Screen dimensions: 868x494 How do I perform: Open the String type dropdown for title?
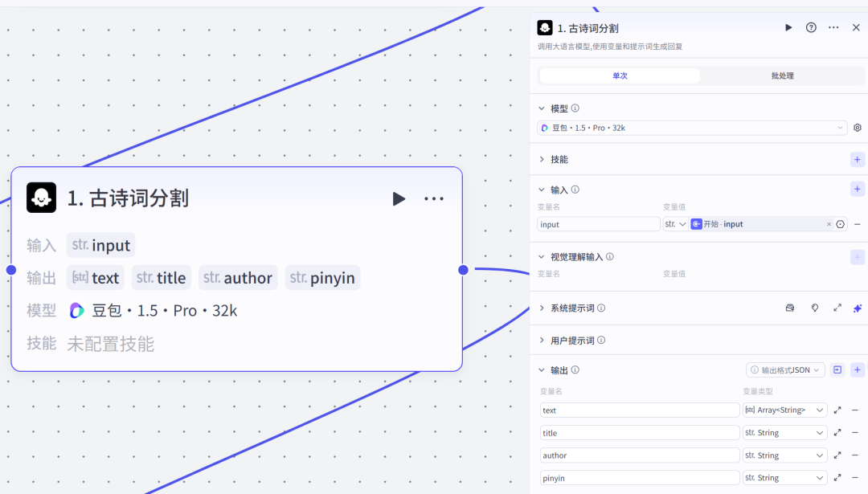tap(784, 433)
